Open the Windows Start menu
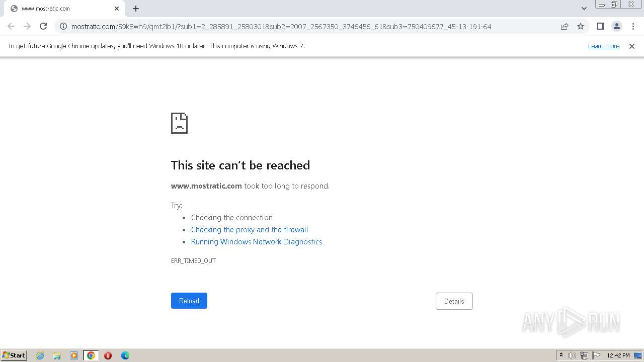This screenshot has height=362, width=644. [14, 355]
